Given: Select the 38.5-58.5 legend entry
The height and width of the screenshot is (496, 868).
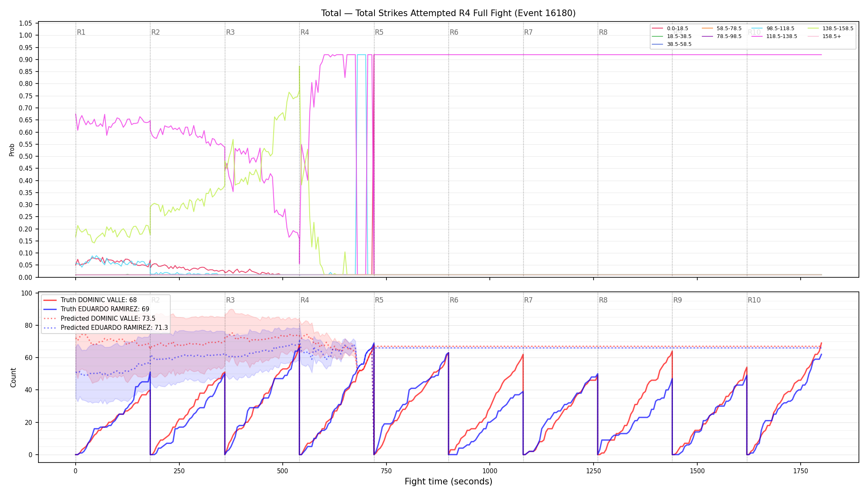Looking at the screenshot, I should [672, 44].
